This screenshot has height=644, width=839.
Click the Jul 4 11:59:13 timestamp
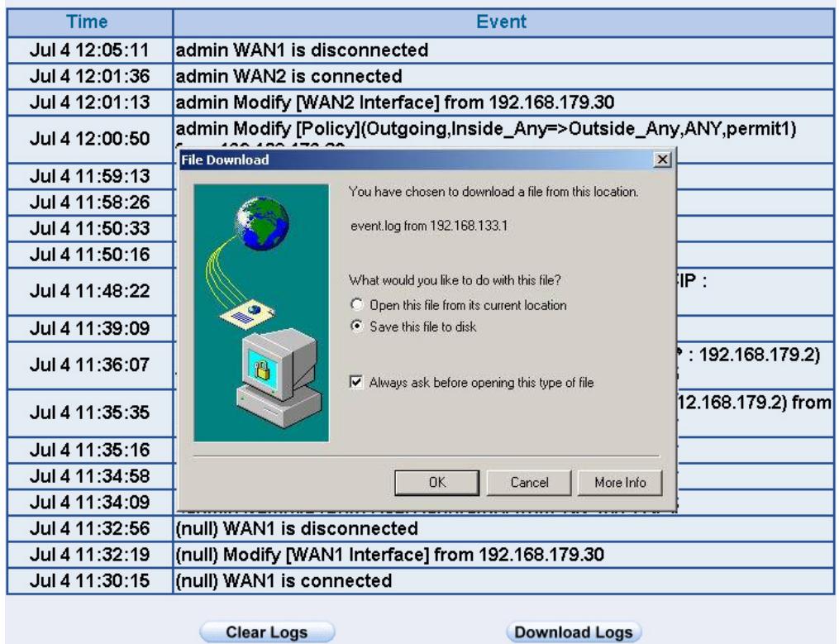[x=89, y=176]
